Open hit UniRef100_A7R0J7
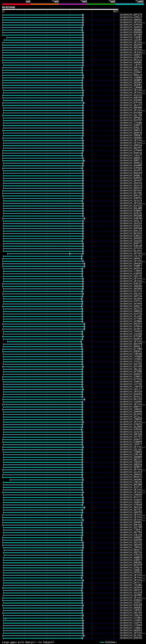The width and height of the screenshot is (146, 644). pyautogui.click(x=131, y=17)
